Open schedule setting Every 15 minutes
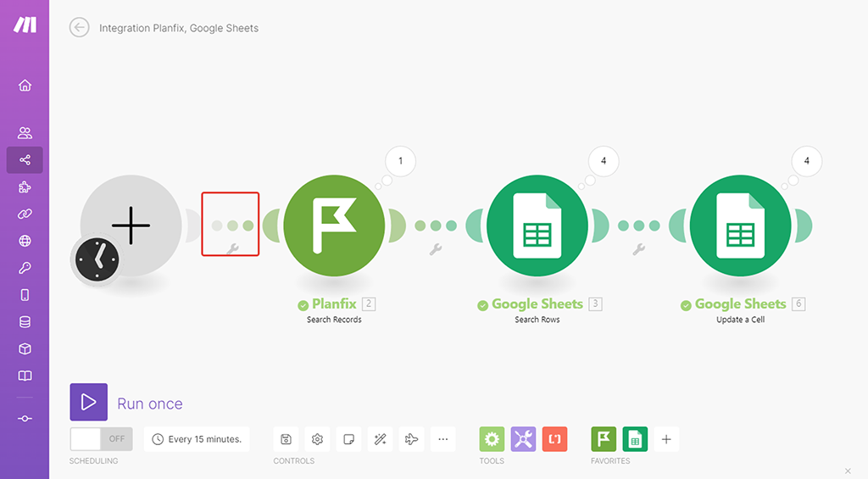Image resolution: width=868 pixels, height=479 pixels. [197, 439]
